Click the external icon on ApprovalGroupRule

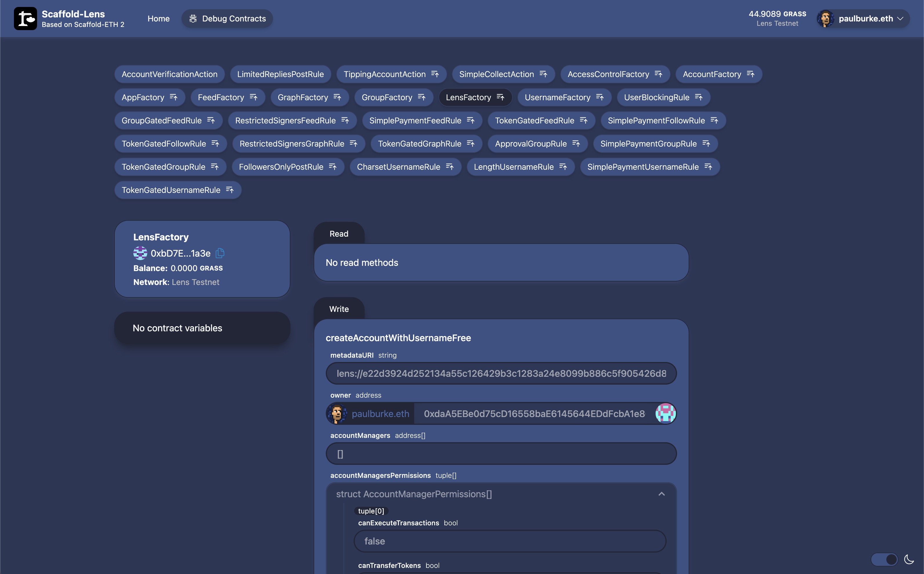pos(576,144)
